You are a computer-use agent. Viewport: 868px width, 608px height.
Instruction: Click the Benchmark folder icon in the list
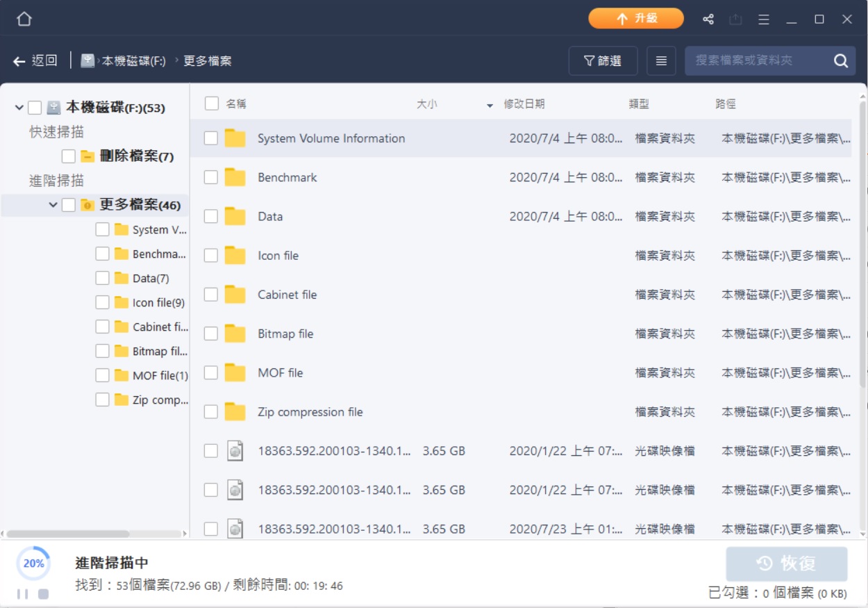point(235,177)
